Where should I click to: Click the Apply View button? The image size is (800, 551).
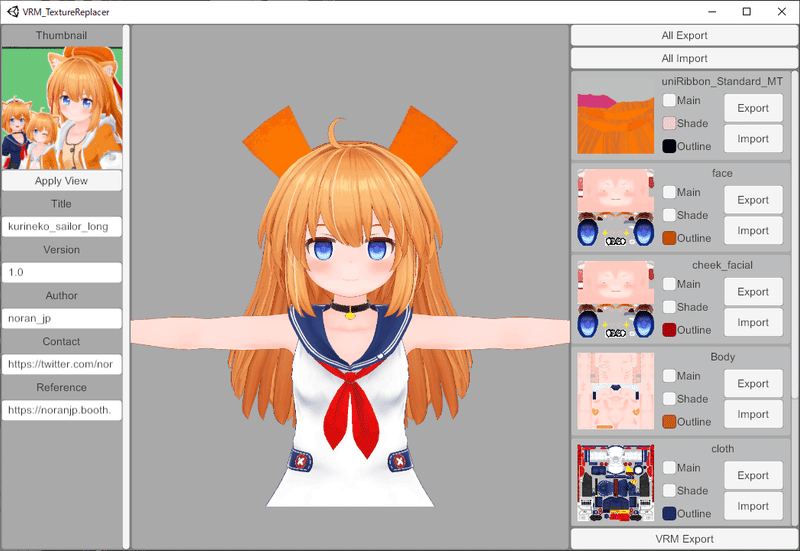(62, 181)
